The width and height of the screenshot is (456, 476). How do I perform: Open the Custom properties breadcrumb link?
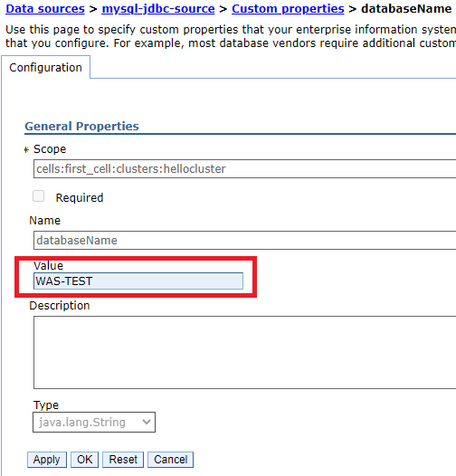point(288,9)
